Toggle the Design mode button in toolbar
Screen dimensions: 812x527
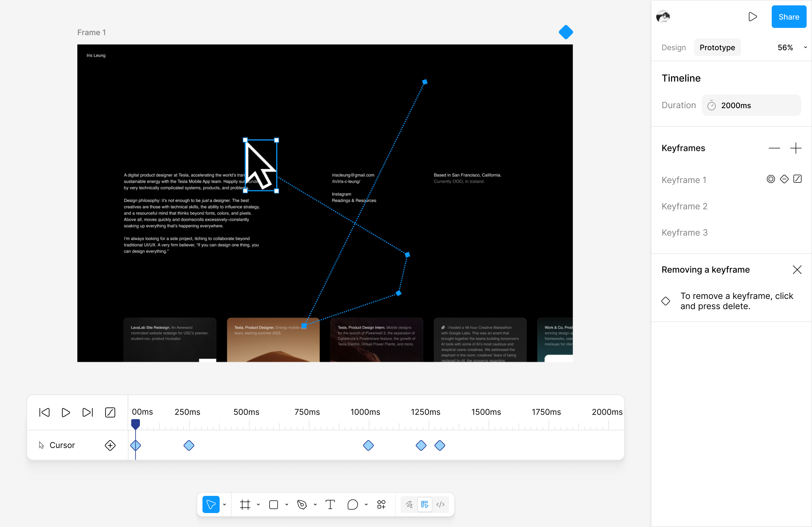pos(425,504)
